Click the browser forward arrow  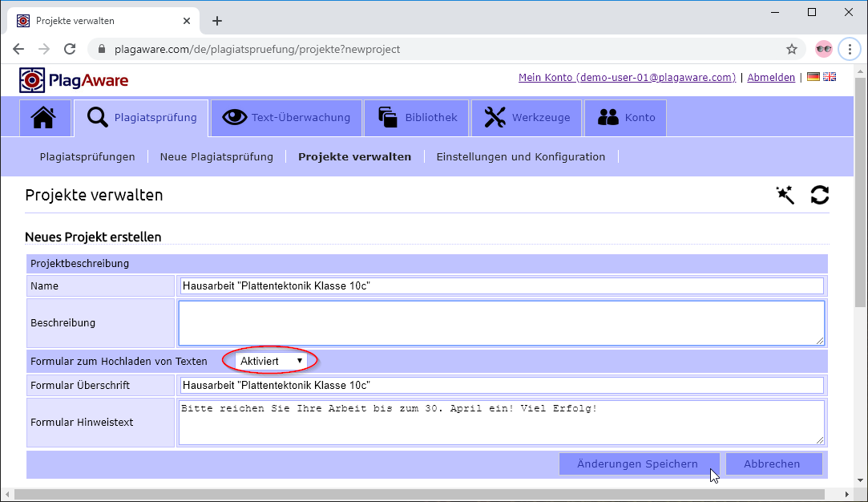(44, 49)
